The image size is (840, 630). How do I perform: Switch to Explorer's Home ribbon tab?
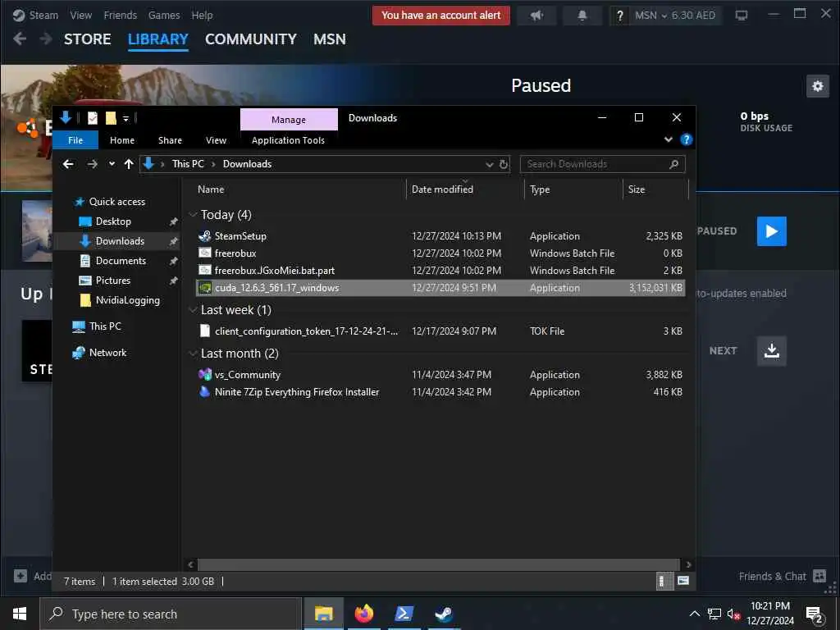click(x=122, y=140)
